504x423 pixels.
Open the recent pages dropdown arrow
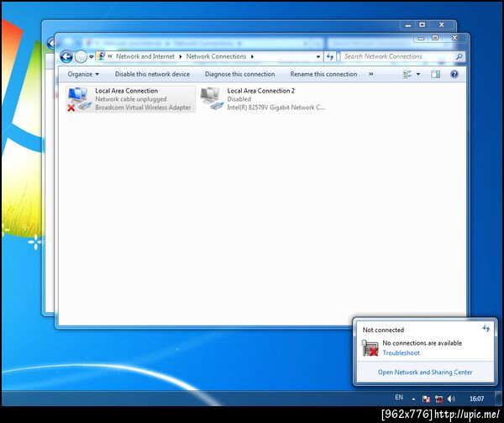point(92,57)
